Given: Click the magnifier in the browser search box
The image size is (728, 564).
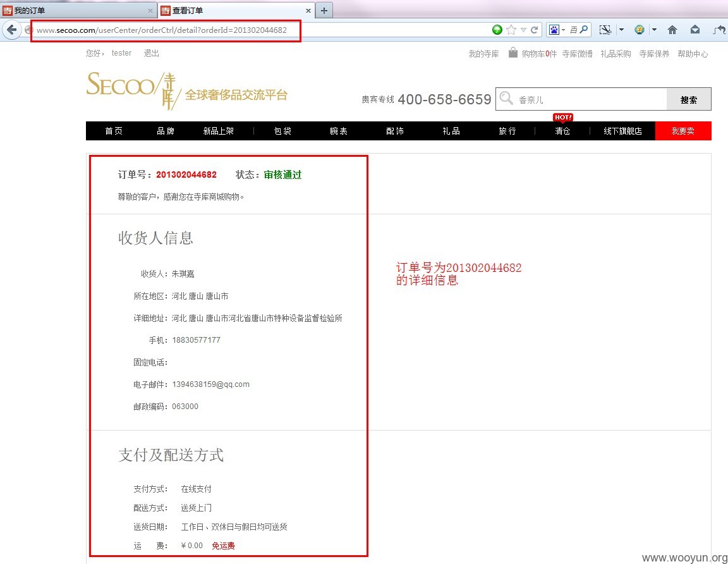Looking at the screenshot, I should click(x=584, y=30).
